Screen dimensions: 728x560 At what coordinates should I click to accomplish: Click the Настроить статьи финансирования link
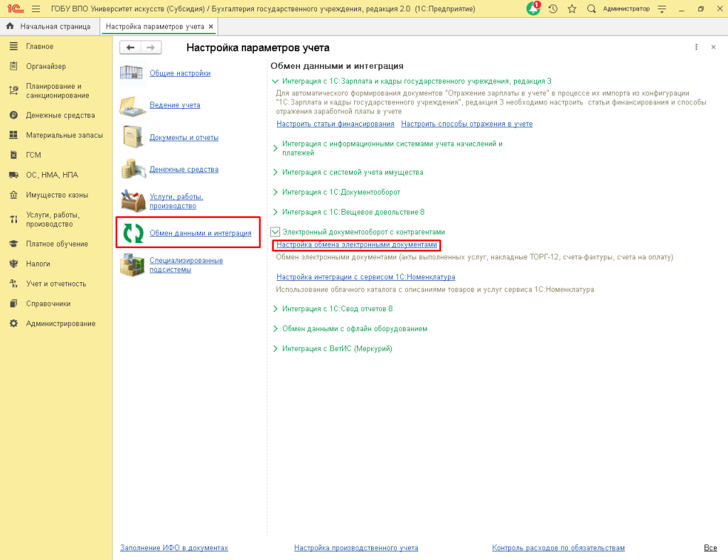coord(335,124)
